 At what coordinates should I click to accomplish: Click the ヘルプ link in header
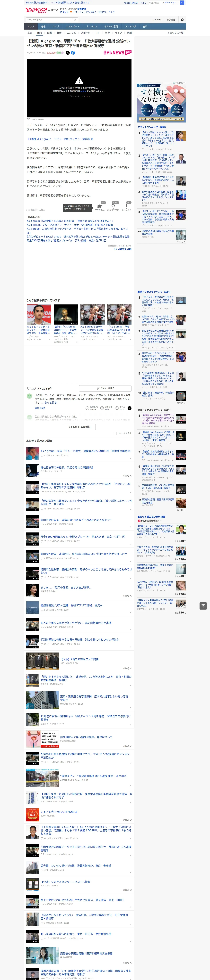[143, 3]
